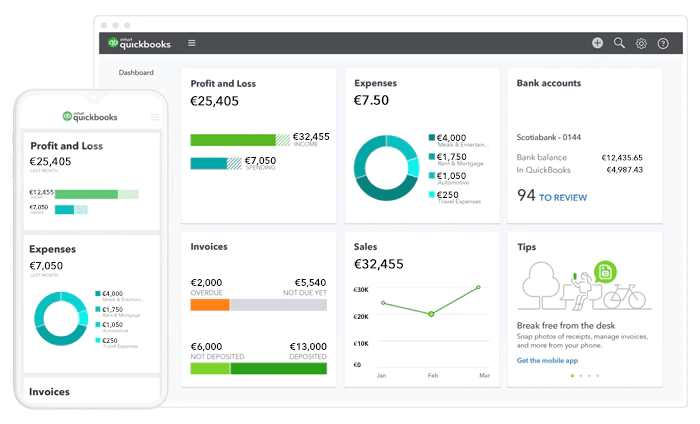Click the €1,750 Rent legend swatch on desktop
Viewport: 700px width, 424px height.
click(x=432, y=157)
